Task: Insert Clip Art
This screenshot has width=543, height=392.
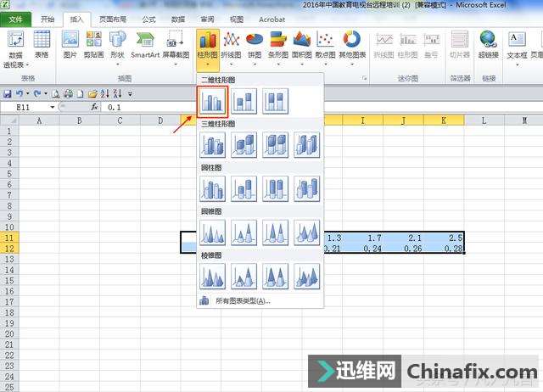Action: 94,45
